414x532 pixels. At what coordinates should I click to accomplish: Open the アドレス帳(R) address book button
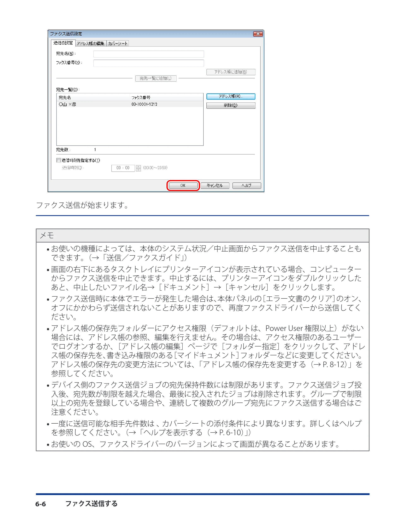231,96
